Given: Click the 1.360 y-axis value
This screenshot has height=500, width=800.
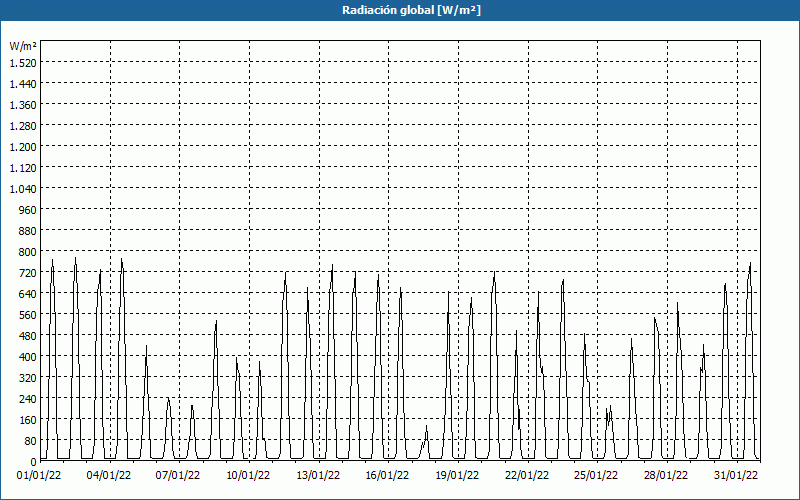Looking at the screenshot, I should tap(23, 105).
